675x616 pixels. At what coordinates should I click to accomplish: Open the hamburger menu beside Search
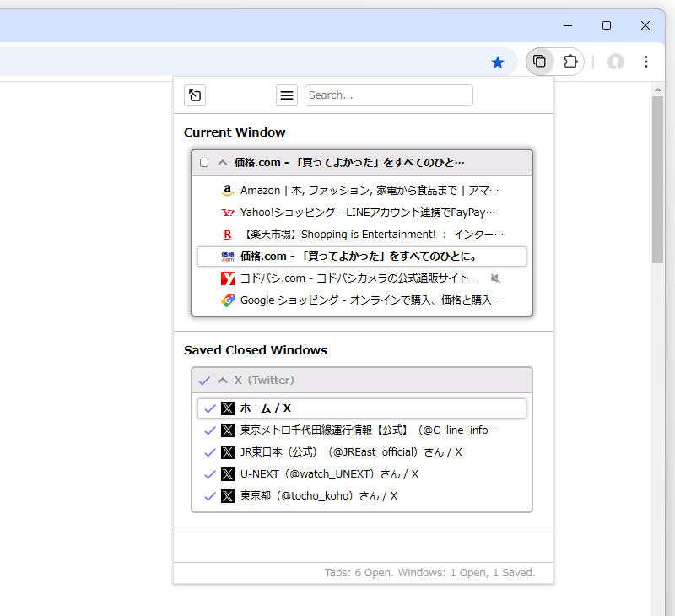287,95
